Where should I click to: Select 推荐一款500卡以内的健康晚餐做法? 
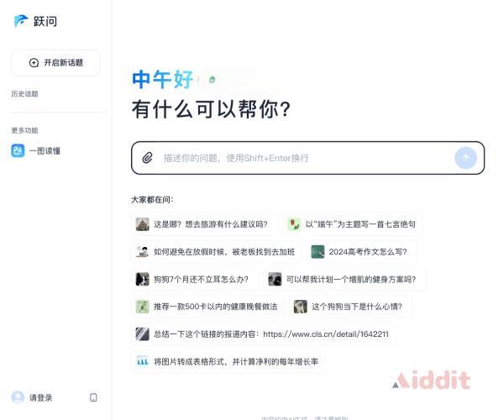pyautogui.click(x=208, y=307)
